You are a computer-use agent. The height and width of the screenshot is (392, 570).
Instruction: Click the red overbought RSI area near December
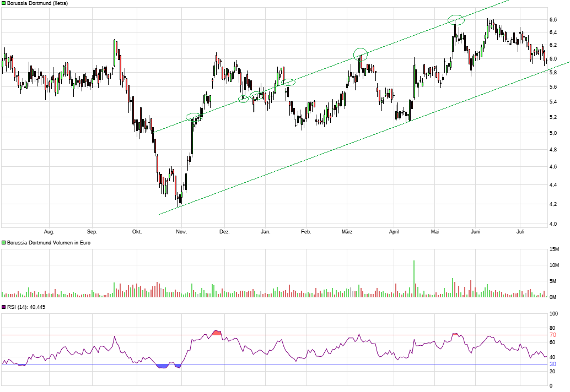(216, 333)
